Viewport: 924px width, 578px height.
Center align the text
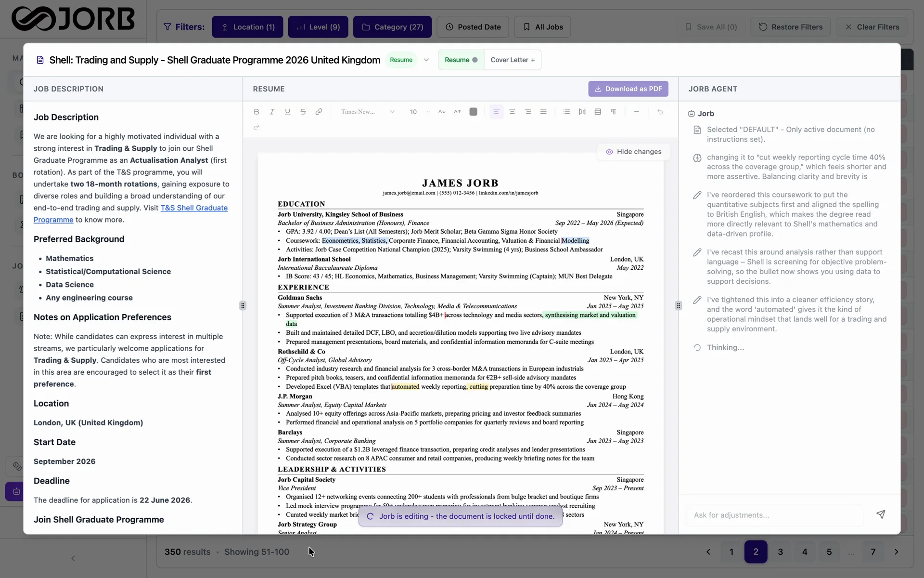tap(512, 112)
